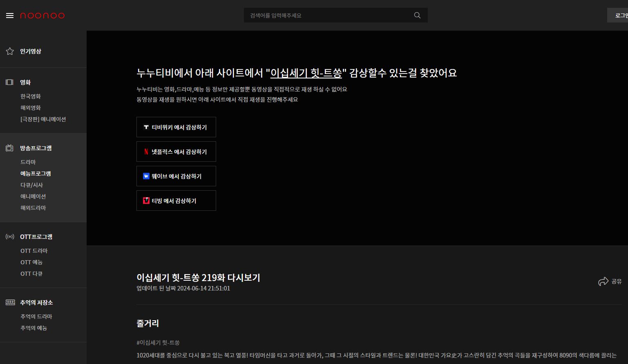Select 추억의 드라마 in sidebar
The height and width of the screenshot is (364, 628).
click(x=36, y=316)
